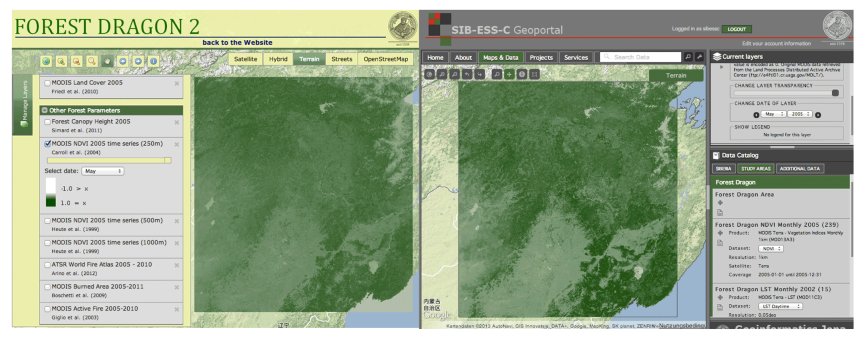Select the pan hand tool
The width and height of the screenshot is (868, 347).
point(107,61)
